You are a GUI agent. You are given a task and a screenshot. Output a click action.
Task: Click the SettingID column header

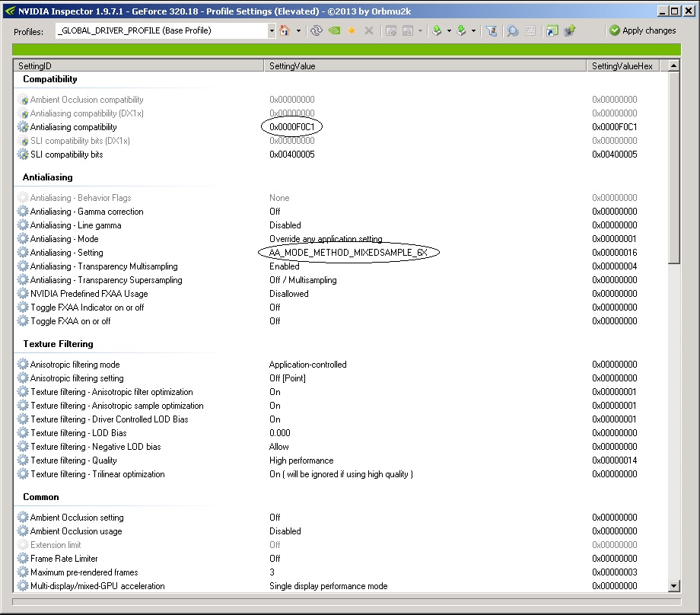pyautogui.click(x=138, y=66)
